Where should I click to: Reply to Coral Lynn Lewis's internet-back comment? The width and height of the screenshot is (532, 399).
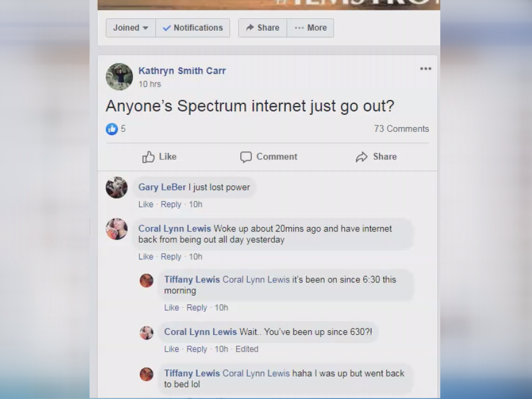170,257
